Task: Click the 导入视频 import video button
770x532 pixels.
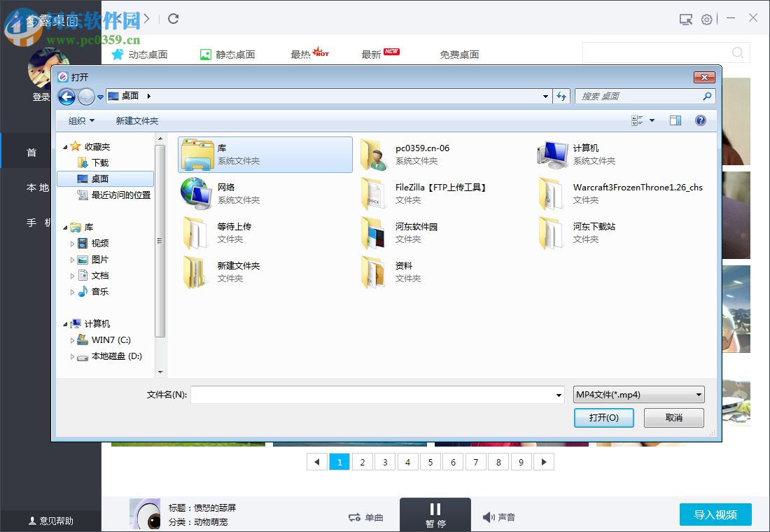Action: point(715,514)
